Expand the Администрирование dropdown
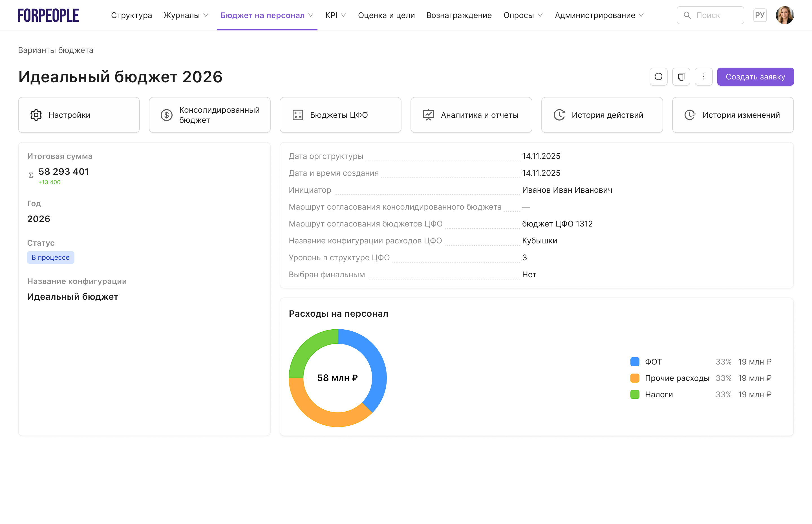 coord(599,15)
